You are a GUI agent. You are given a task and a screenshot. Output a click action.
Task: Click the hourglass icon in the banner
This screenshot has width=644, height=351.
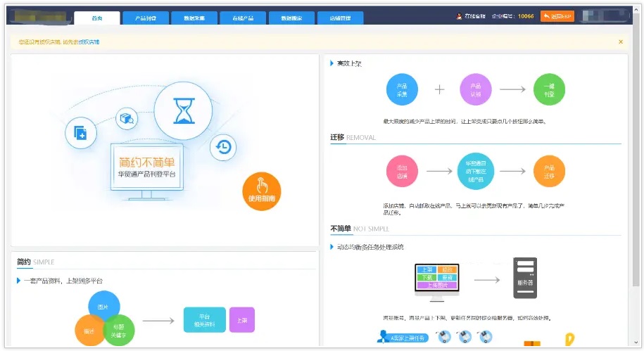point(183,110)
